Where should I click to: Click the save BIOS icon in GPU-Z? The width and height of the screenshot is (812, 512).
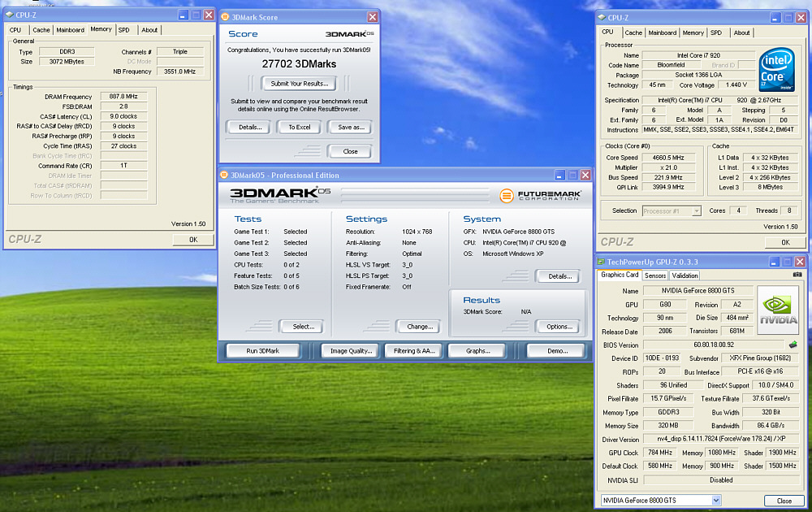pos(793,345)
